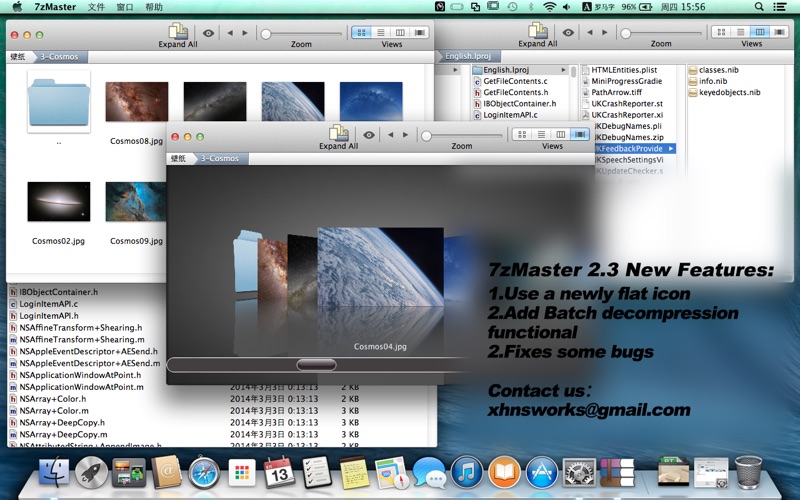Click the Zoom slider in the English.lproj window
Screen dimensions: 800x500
click(661, 33)
